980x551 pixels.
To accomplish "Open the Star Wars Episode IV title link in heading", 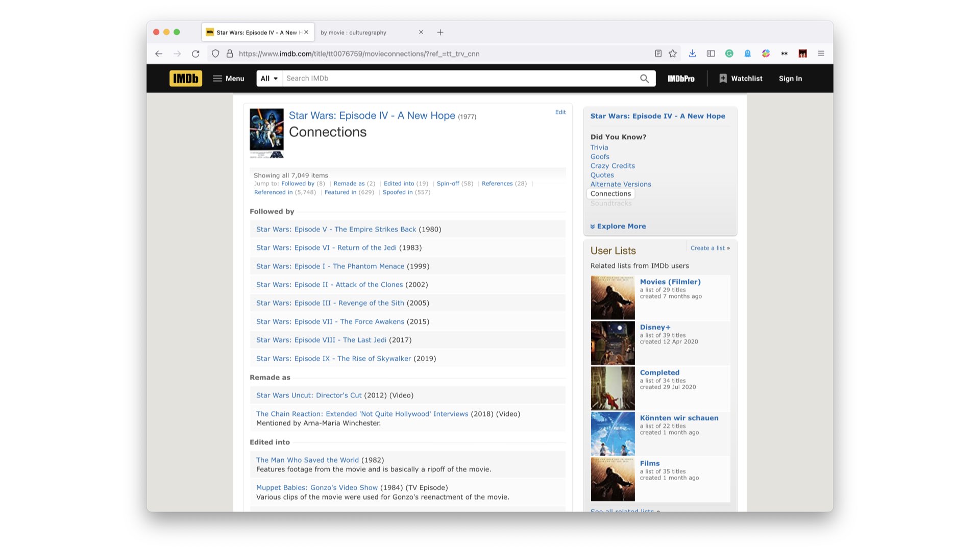I will point(372,116).
